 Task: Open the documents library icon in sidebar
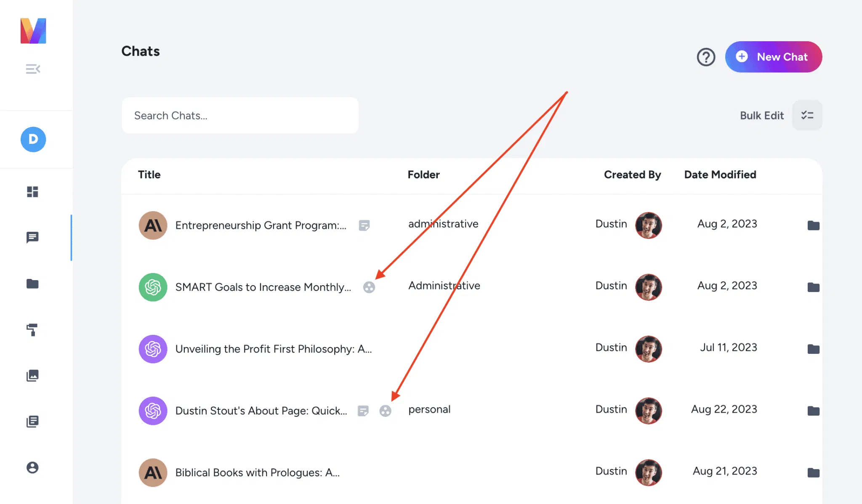32,422
